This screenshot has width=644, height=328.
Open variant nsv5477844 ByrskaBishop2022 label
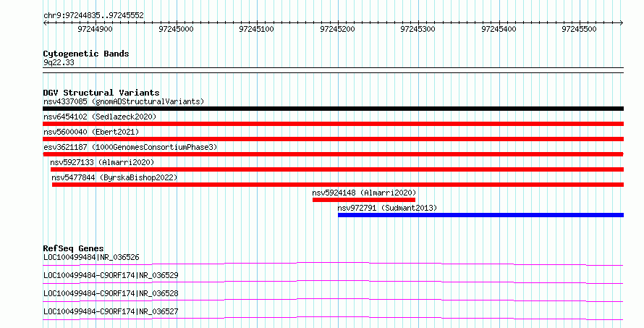coord(114,177)
